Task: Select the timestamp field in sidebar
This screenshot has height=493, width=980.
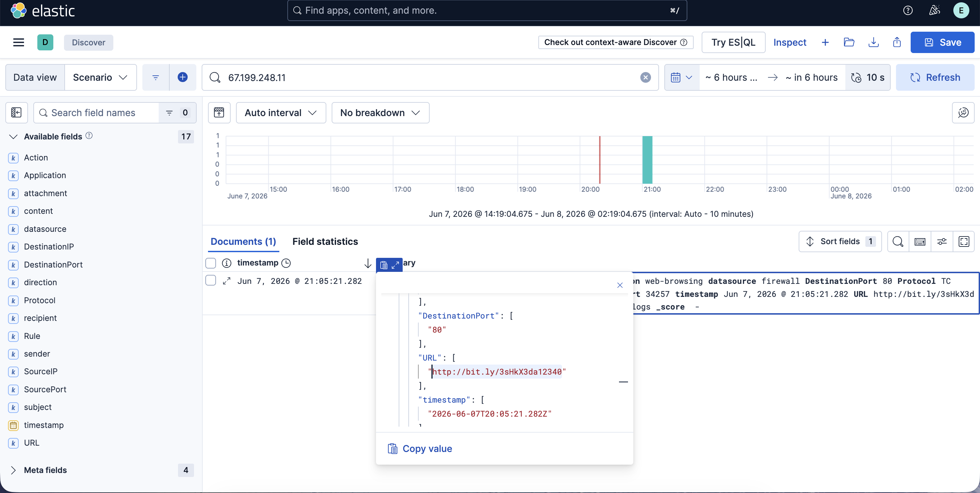Action: [x=44, y=425]
